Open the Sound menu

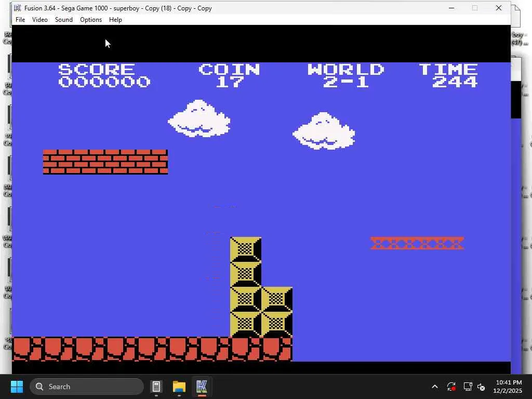click(64, 20)
